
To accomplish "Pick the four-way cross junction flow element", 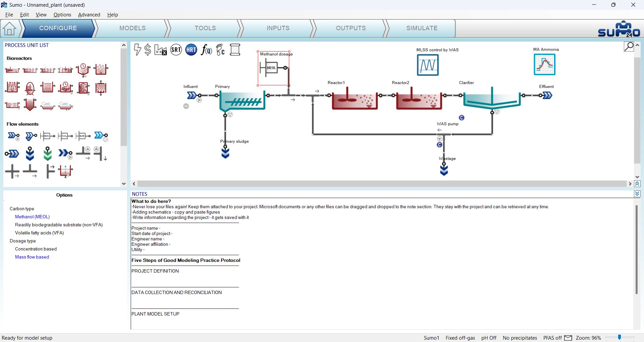I will coord(12,171).
